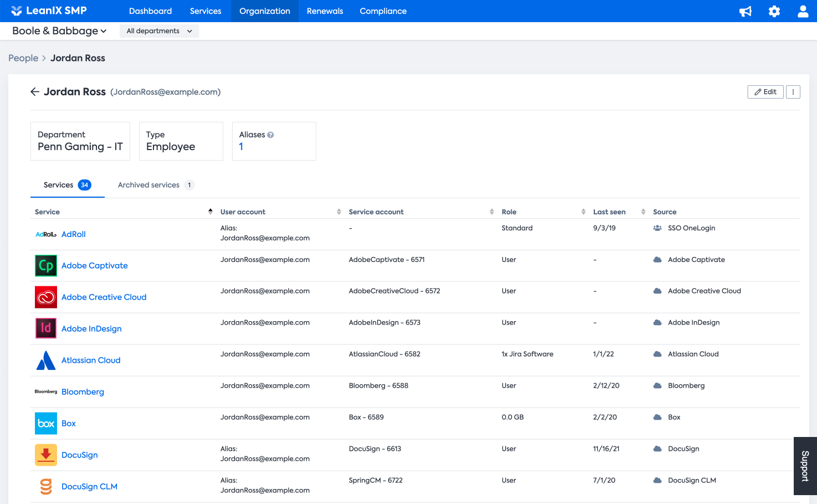This screenshot has width=817, height=504.
Task: Open the Services top menu
Action: tap(205, 11)
